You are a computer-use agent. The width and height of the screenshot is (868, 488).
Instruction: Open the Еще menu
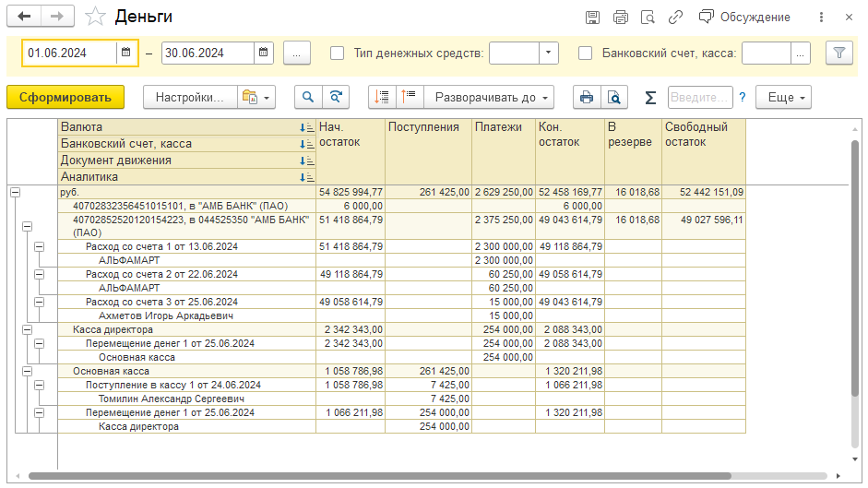[x=787, y=97]
